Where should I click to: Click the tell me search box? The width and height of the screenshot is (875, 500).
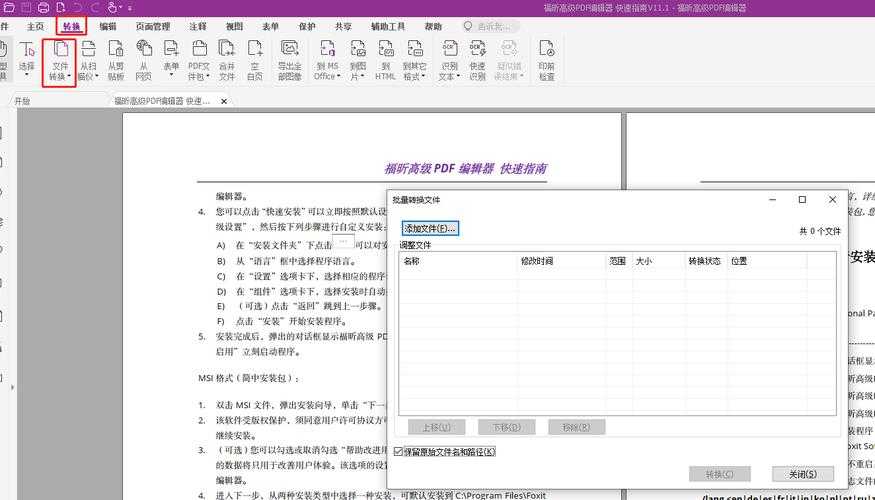tap(491, 26)
